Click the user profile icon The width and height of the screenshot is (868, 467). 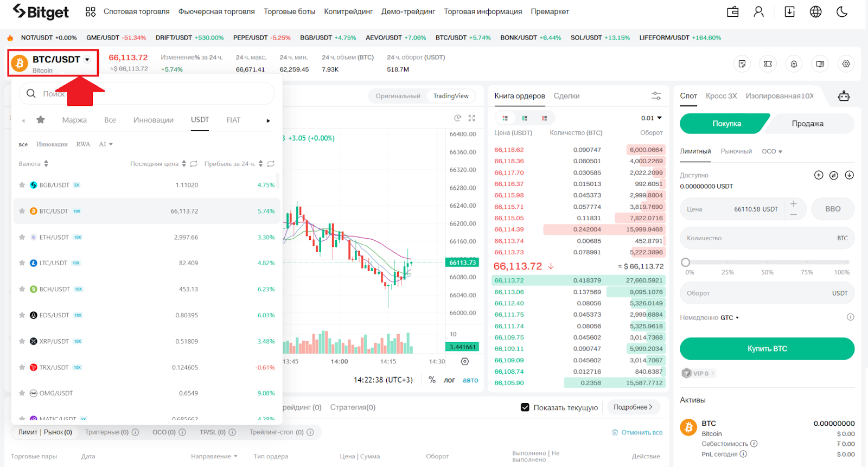pyautogui.click(x=758, y=12)
